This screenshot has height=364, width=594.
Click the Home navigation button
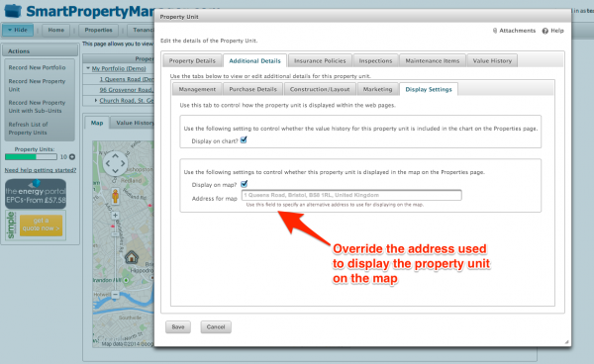point(56,30)
